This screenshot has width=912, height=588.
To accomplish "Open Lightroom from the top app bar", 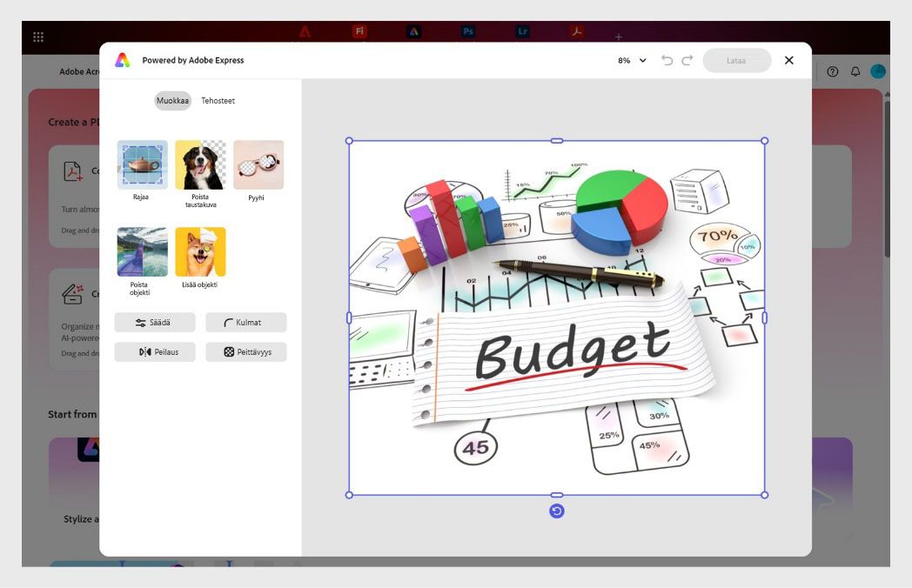I will pos(521,31).
